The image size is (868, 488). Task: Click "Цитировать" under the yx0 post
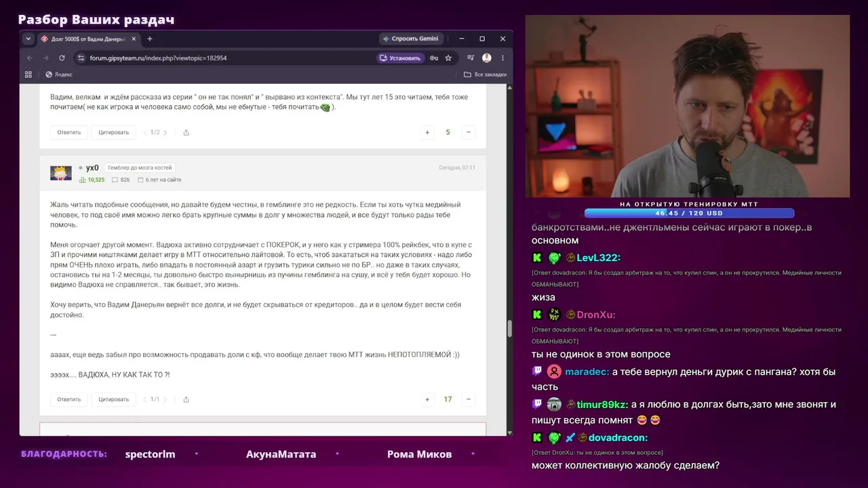tap(113, 399)
